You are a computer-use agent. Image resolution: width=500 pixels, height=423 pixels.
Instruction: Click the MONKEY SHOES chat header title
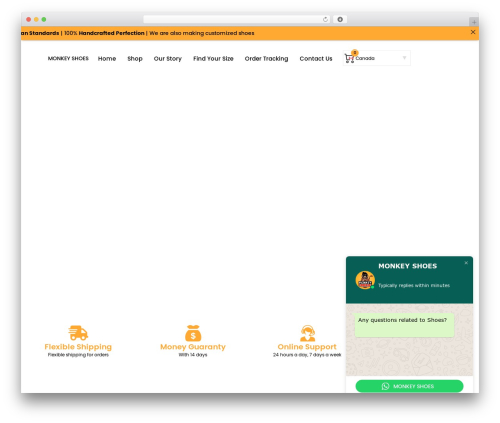(408, 266)
